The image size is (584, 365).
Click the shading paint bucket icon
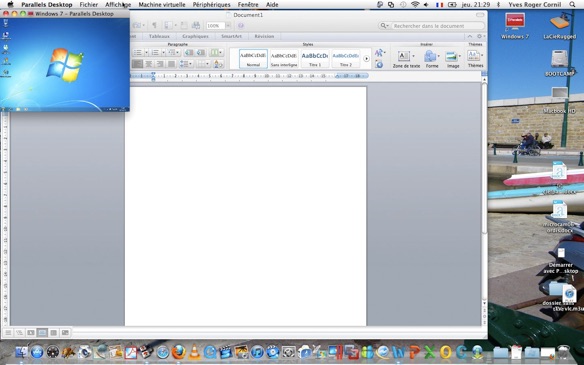pyautogui.click(x=218, y=64)
